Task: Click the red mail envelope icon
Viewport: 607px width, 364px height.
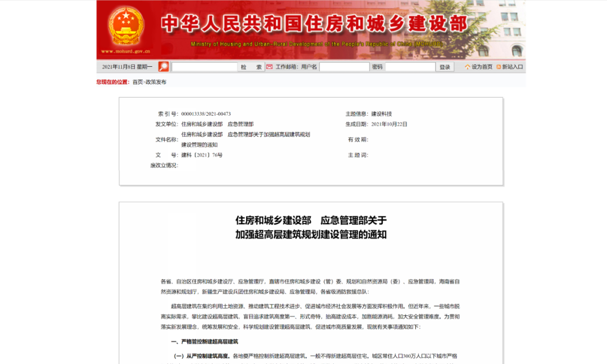Action: coord(269,67)
